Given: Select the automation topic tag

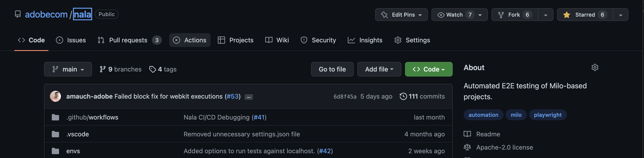Looking at the screenshot, I should point(483,115).
